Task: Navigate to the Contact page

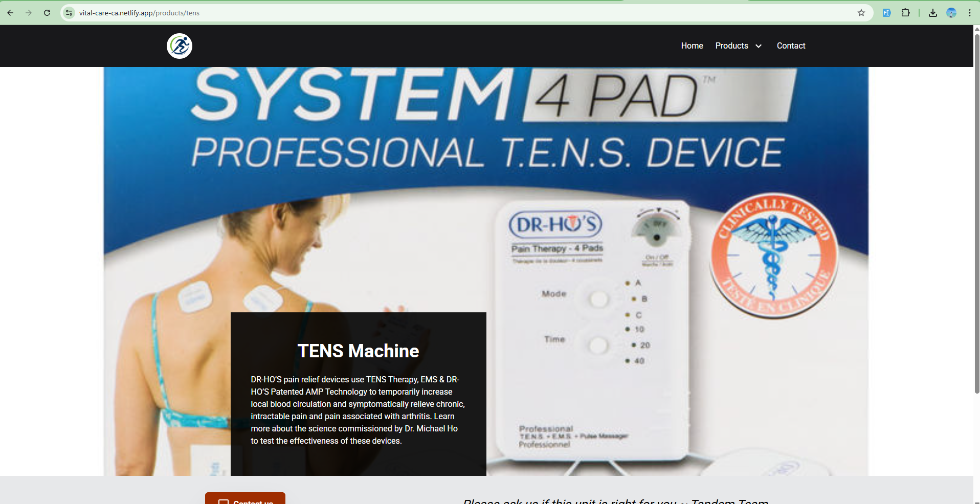Action: (791, 46)
